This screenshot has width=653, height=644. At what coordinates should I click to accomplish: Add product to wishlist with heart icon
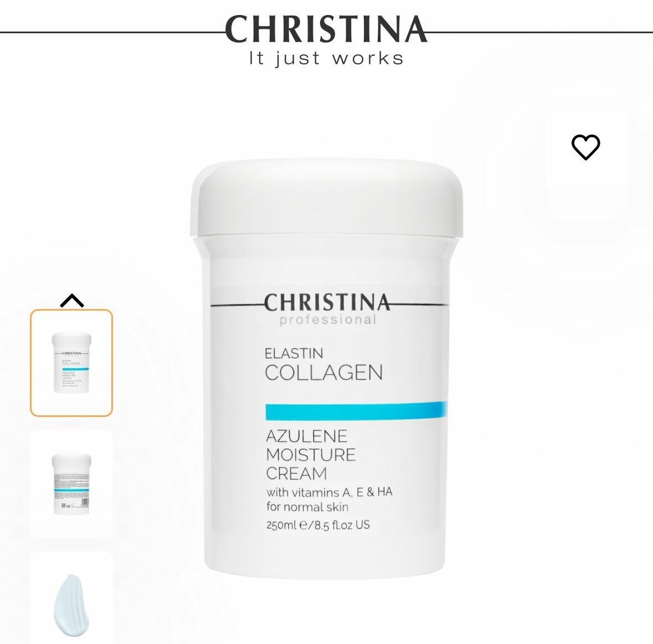(x=585, y=147)
